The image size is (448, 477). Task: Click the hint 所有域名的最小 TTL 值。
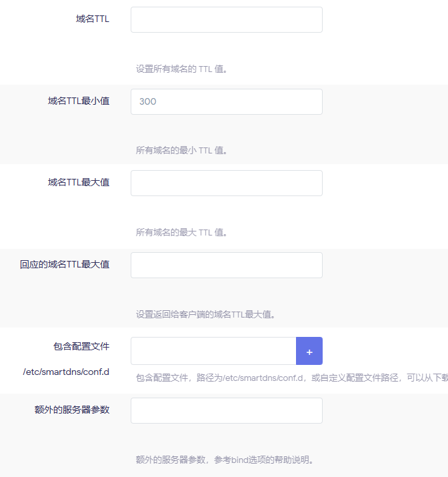(182, 150)
